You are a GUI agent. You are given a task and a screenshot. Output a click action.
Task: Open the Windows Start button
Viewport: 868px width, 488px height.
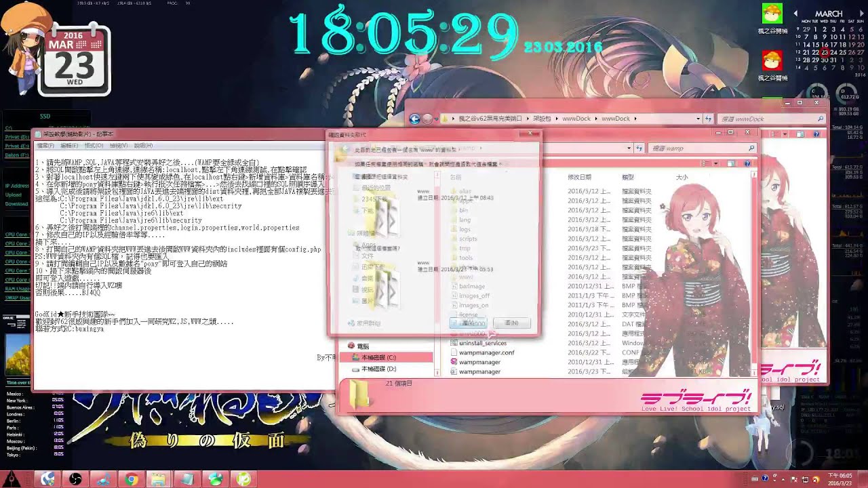coord(12,479)
